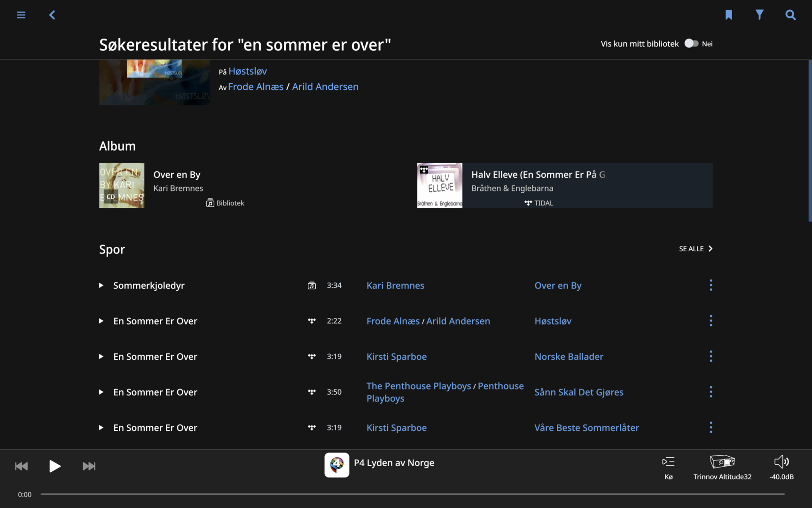Click the library source icon beside Sommerkjoledyr

pos(312,286)
